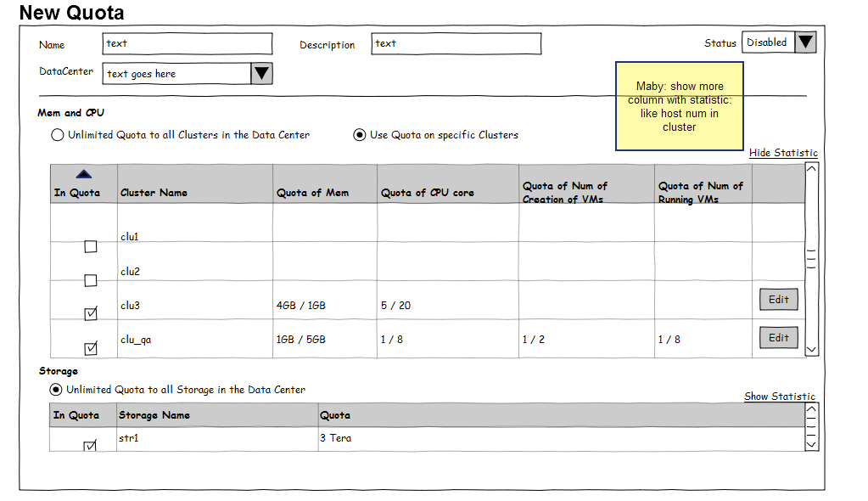The width and height of the screenshot is (868, 501).
Task: Click the Show Statistic link
Action: click(779, 397)
